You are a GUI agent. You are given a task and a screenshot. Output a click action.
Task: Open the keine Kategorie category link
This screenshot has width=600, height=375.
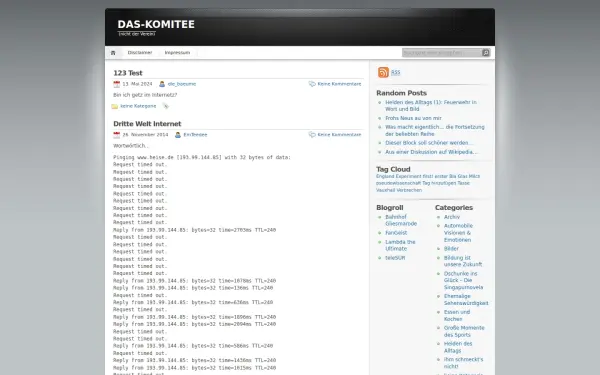tap(138, 106)
